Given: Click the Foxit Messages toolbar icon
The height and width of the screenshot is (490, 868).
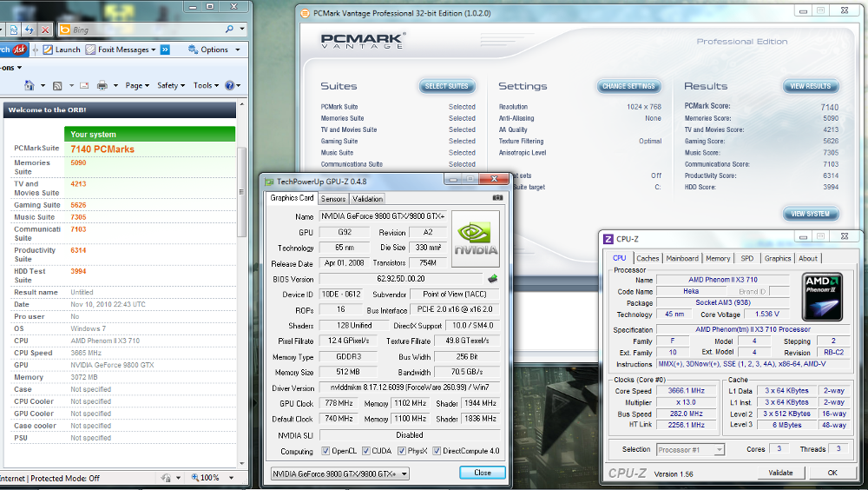Looking at the screenshot, I should pos(90,50).
